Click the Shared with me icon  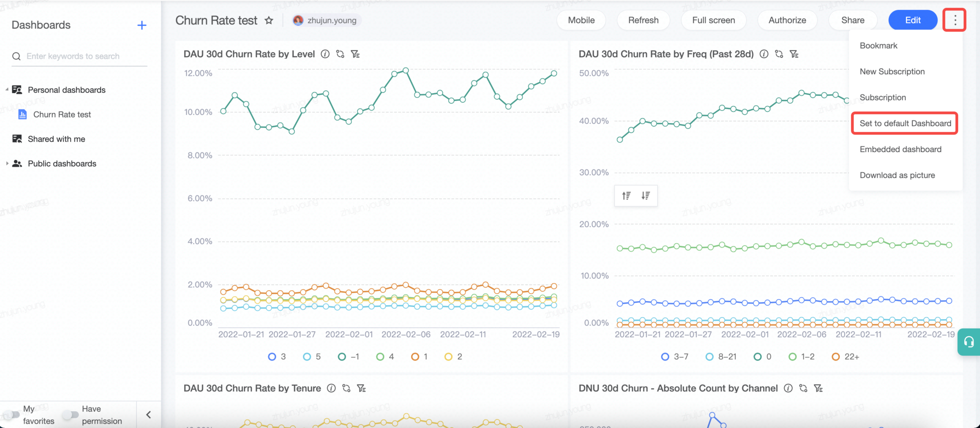[17, 139]
